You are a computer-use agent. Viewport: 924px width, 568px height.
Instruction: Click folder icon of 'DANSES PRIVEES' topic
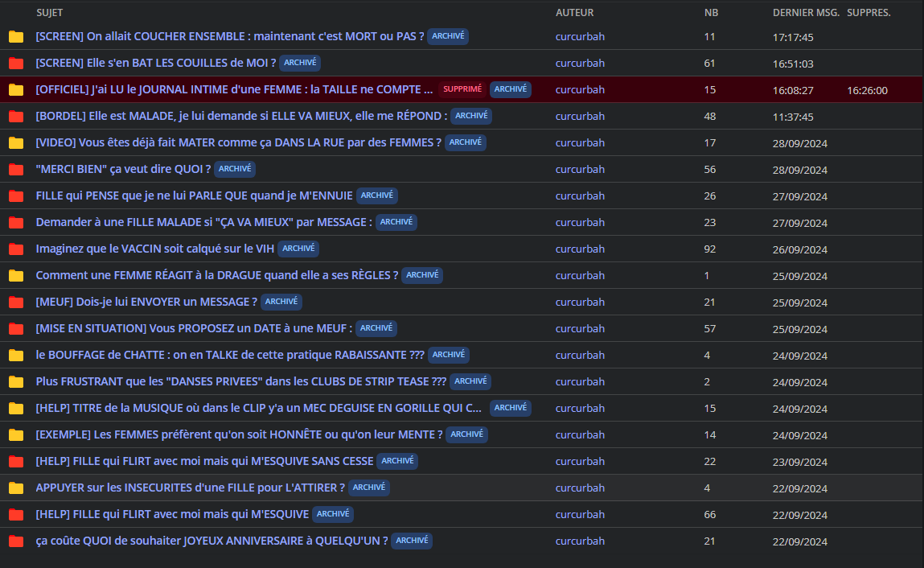tap(16, 381)
